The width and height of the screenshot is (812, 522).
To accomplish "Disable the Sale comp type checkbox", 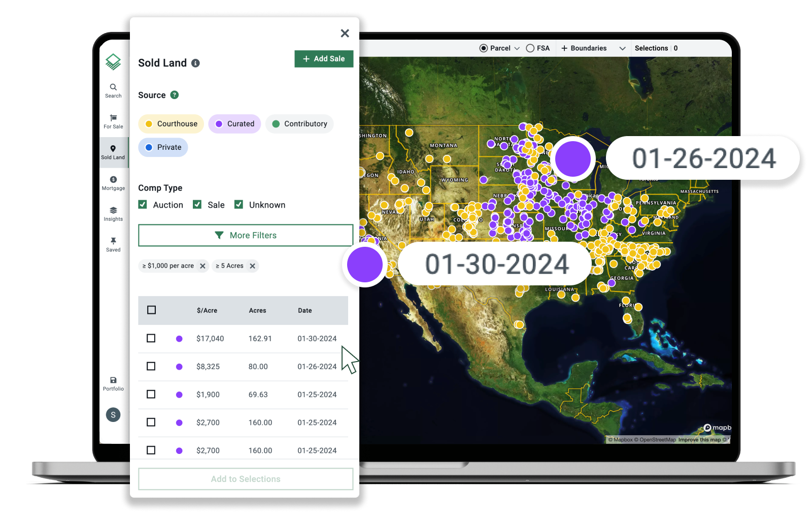I will (197, 204).
